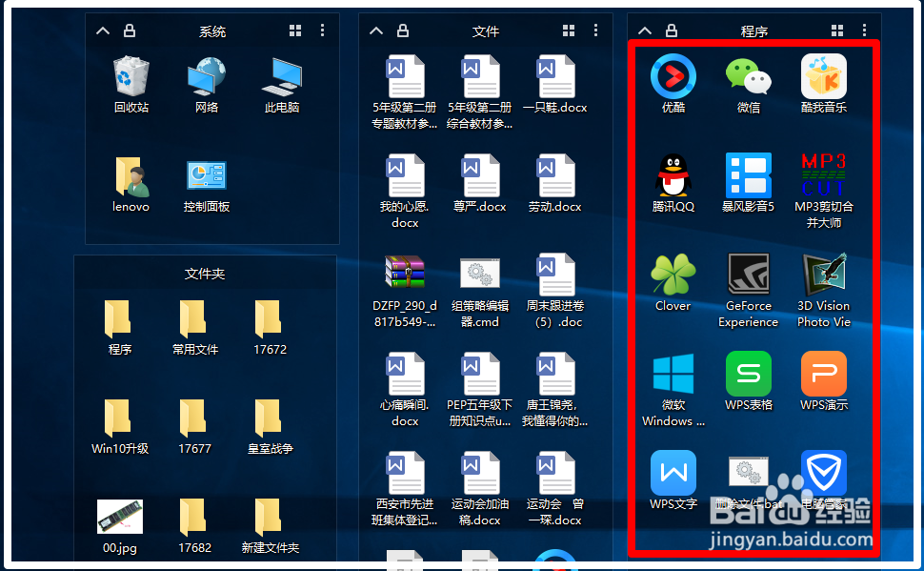Collapse the 程序 panel with chevron

coord(645,31)
